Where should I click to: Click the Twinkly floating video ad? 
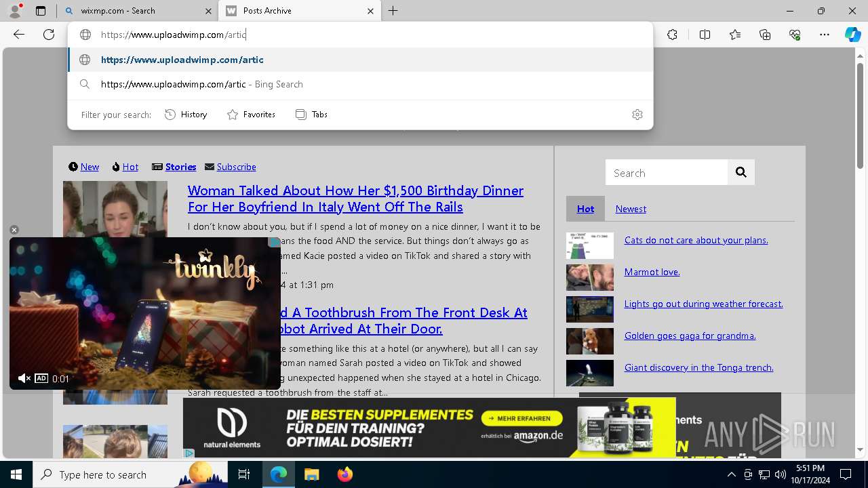pos(144,313)
